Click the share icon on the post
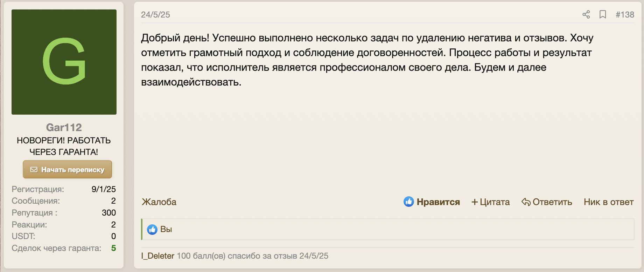644x272 pixels. (x=586, y=14)
